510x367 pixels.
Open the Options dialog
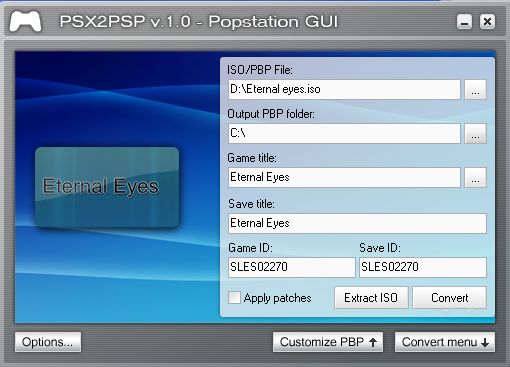(48, 342)
